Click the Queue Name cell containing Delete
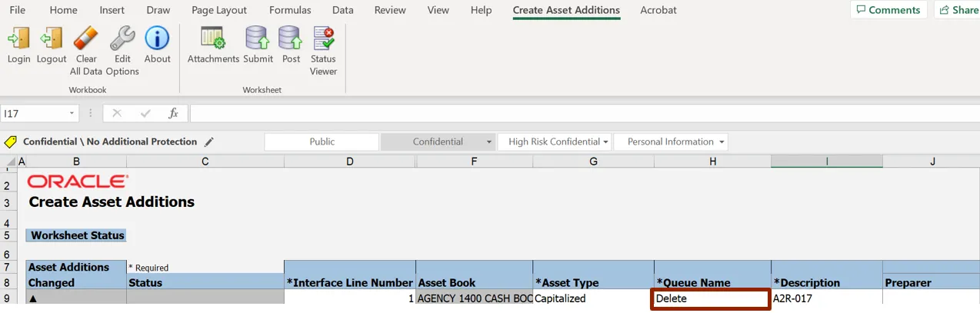The width and height of the screenshot is (980, 313). click(x=710, y=299)
